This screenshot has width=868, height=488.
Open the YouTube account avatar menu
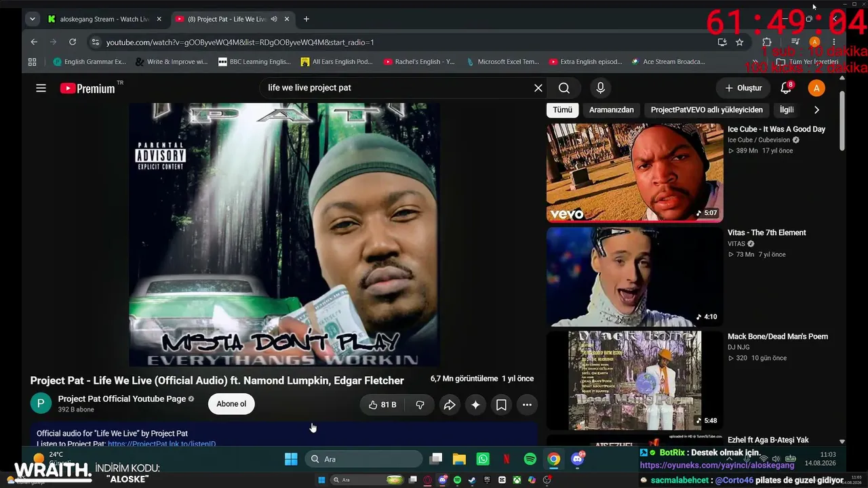816,88
